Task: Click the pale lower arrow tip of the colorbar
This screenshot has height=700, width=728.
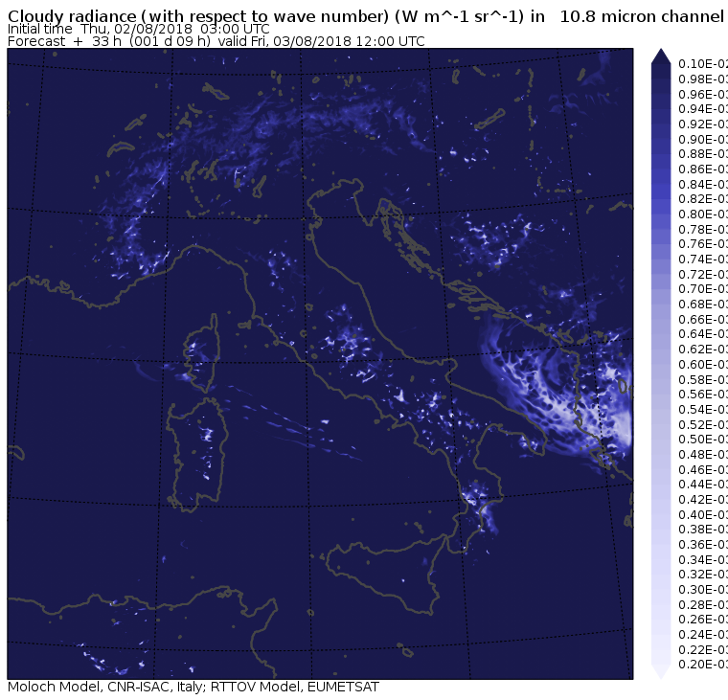Action: point(661,671)
